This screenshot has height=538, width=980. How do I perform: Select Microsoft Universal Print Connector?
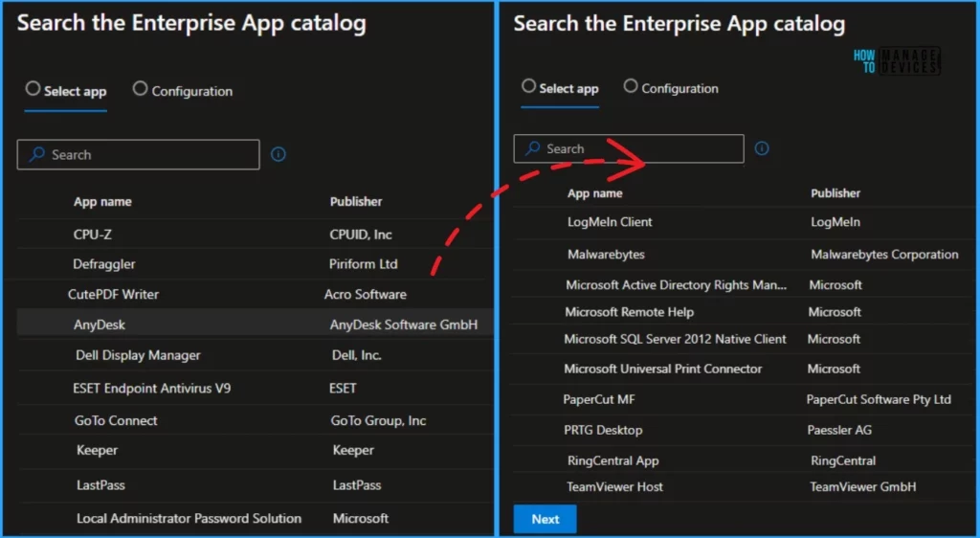(x=662, y=369)
